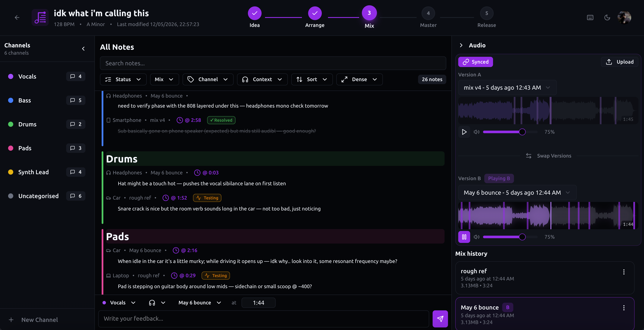644x330 pixels.
Task: Open the Dense view density dropdown
Action: pyautogui.click(x=359, y=79)
